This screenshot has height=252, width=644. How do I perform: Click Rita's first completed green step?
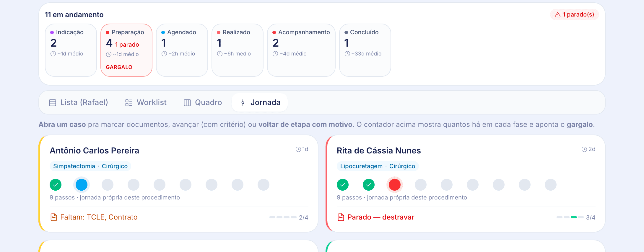[343, 185]
